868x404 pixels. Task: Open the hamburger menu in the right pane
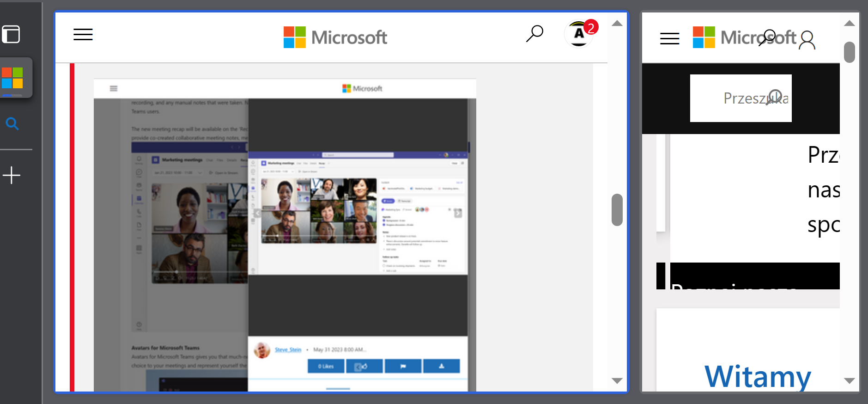pyautogui.click(x=670, y=38)
